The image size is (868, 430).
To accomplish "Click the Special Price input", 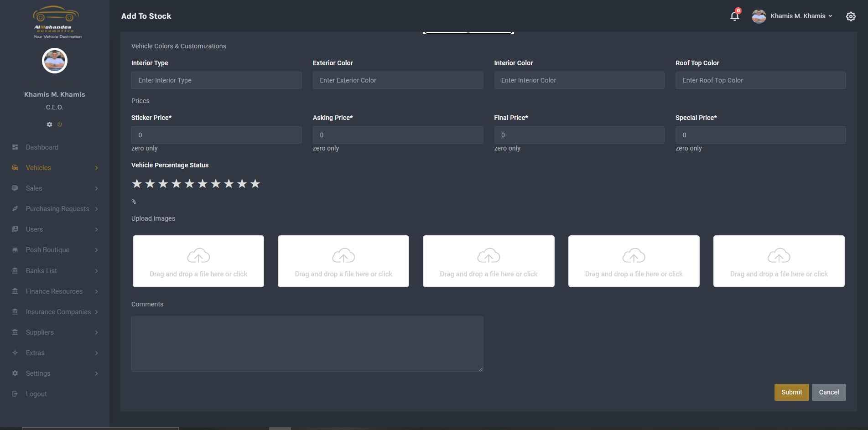I will click(761, 135).
